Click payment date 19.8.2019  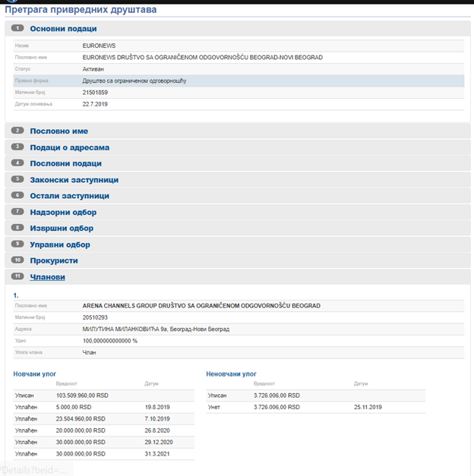tap(157, 407)
